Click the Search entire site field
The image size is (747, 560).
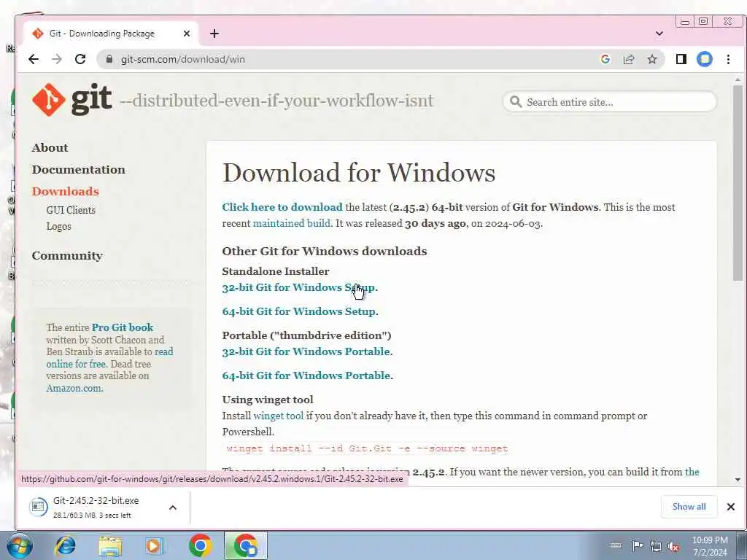point(610,102)
